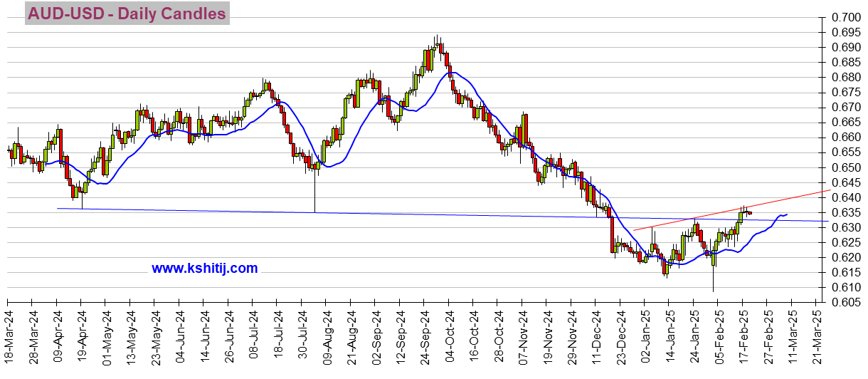Click the blue horizontal support line's left end

pos(58,208)
